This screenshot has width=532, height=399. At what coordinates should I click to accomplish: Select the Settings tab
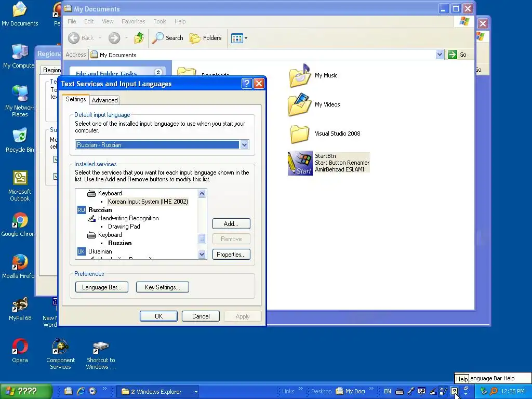pyautogui.click(x=76, y=99)
